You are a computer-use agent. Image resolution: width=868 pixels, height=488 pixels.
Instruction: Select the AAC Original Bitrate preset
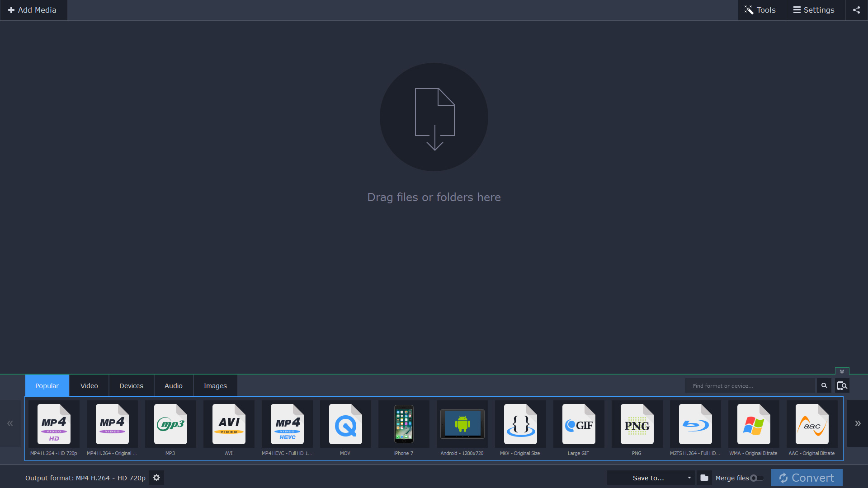tap(811, 425)
